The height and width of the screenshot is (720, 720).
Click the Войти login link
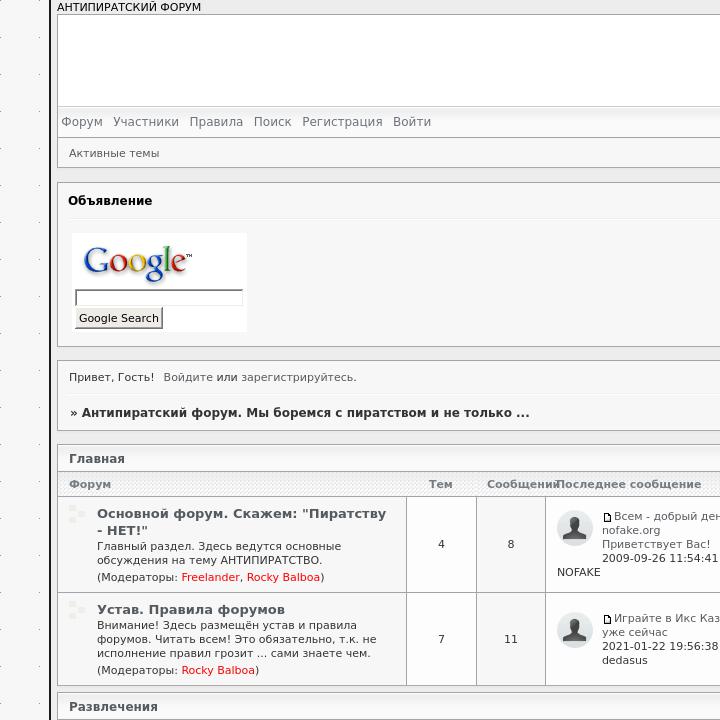pyautogui.click(x=412, y=122)
